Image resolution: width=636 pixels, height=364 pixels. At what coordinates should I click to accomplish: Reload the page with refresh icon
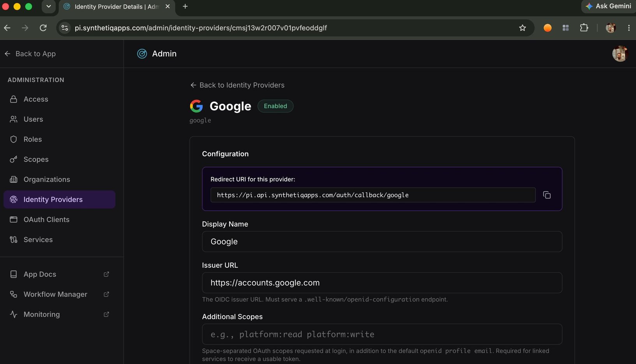coord(43,28)
